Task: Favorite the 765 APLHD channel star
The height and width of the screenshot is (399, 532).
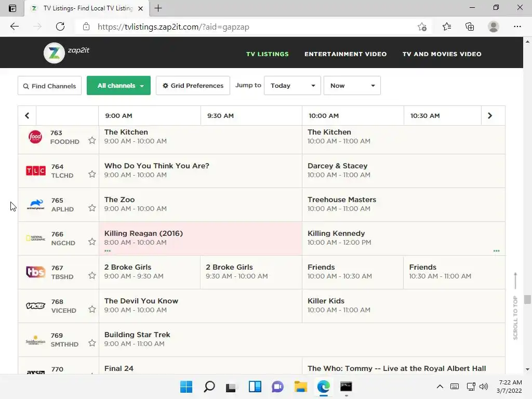Action: tap(92, 208)
